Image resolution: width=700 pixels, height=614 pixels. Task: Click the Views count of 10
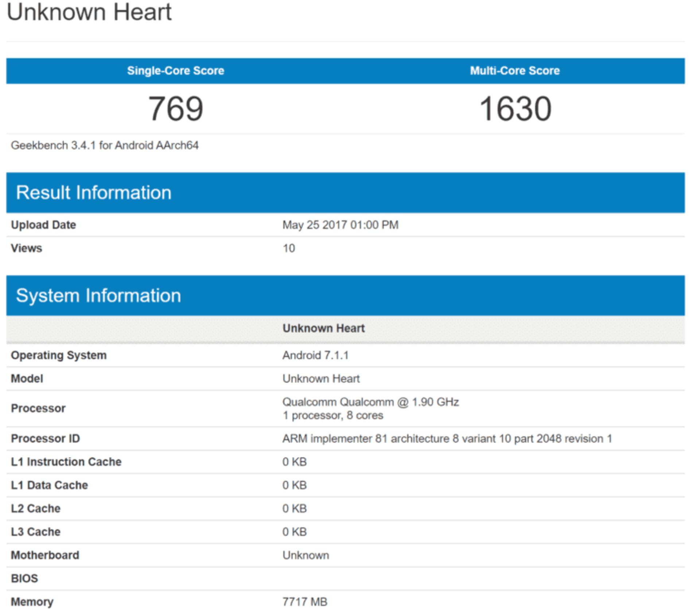point(288,249)
